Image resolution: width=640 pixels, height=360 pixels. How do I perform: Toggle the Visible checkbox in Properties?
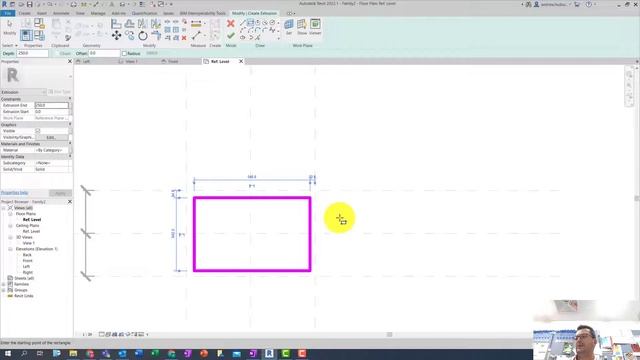tap(38, 131)
